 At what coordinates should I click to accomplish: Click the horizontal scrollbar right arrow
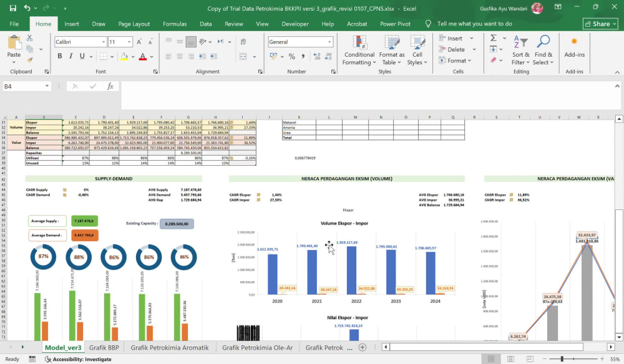[x=611, y=347]
